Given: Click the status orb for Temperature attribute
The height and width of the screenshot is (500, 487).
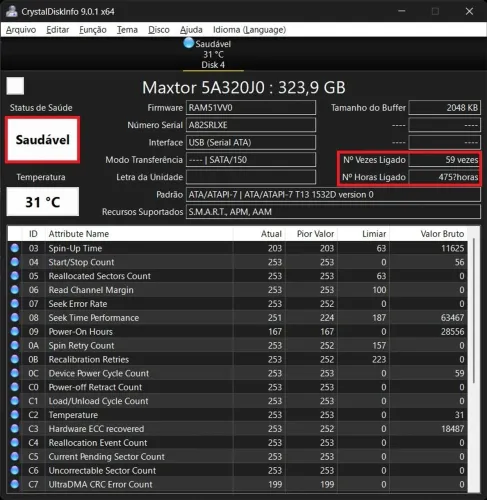Looking at the screenshot, I should pos(15,415).
